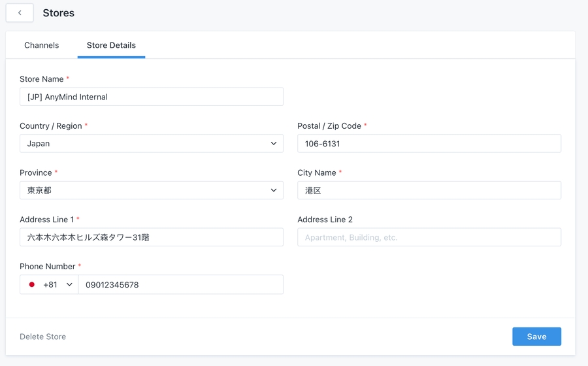
Task: Click into the Postal / Zip Code field
Action: click(429, 144)
